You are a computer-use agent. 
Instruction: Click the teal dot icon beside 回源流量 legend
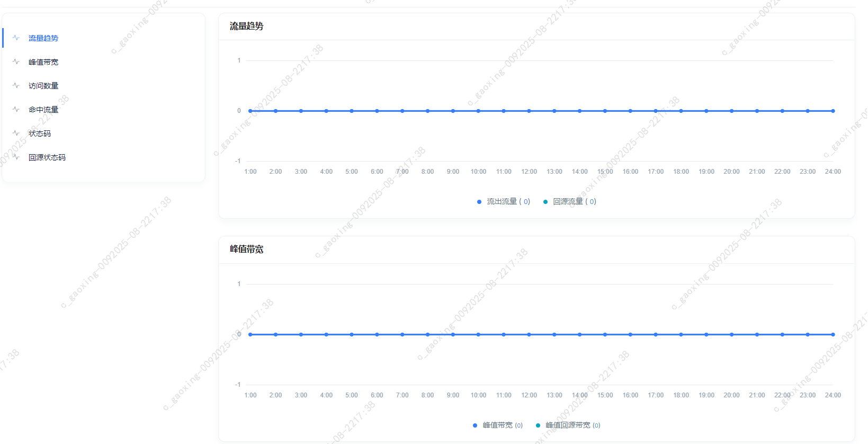coord(545,201)
